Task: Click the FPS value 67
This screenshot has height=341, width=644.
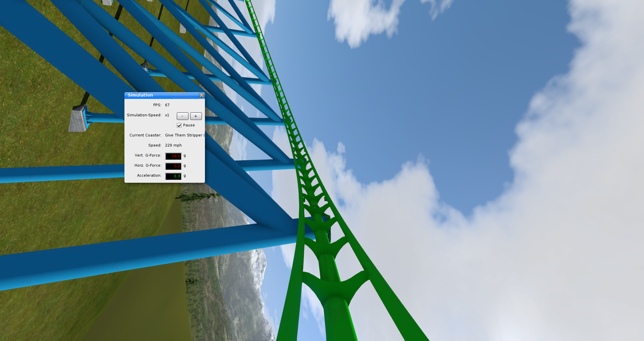Action: [167, 105]
